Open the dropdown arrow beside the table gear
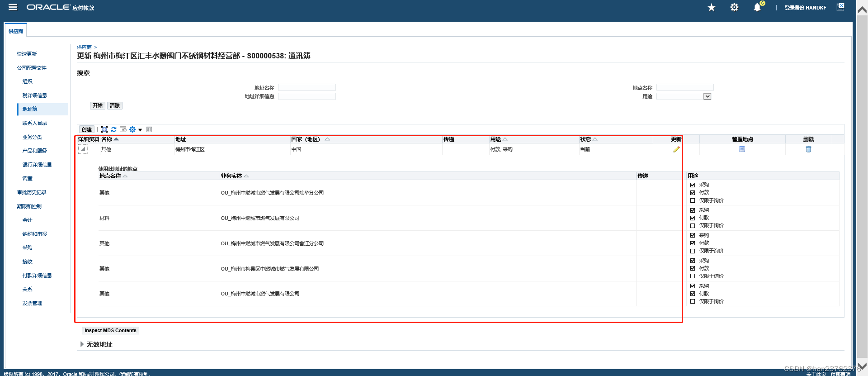Screen dimensions: 868x376 [x=140, y=130]
